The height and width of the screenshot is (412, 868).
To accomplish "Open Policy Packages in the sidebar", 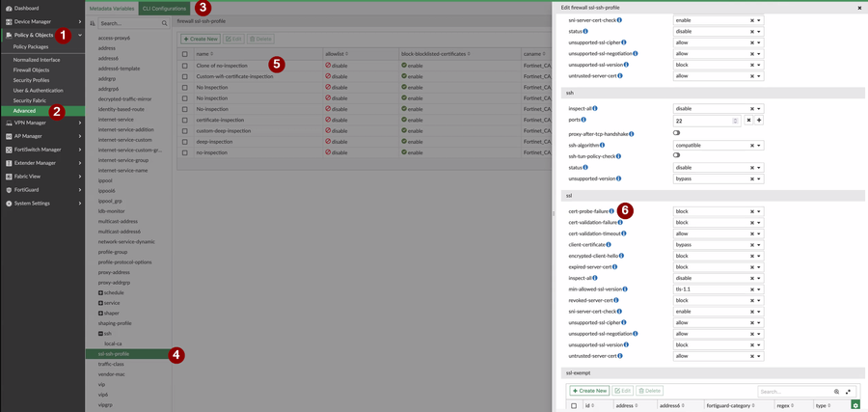I will point(31,47).
